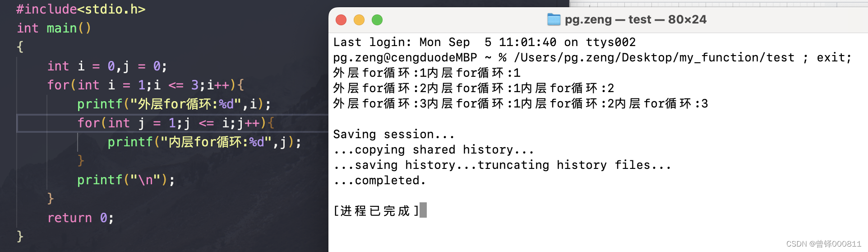Viewport: 868px width, 252px height.
Task: Click the [进程已完成] text in terminal
Action: (x=376, y=210)
